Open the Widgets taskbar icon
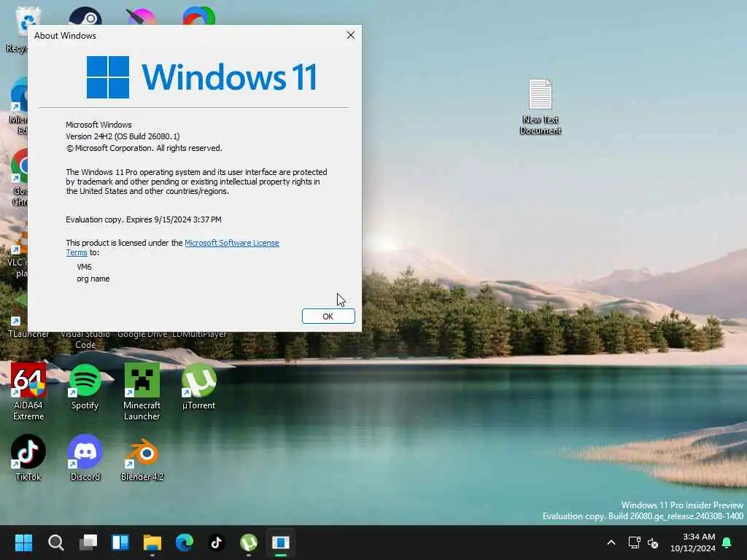Viewport: 747px width, 560px height. 120,542
